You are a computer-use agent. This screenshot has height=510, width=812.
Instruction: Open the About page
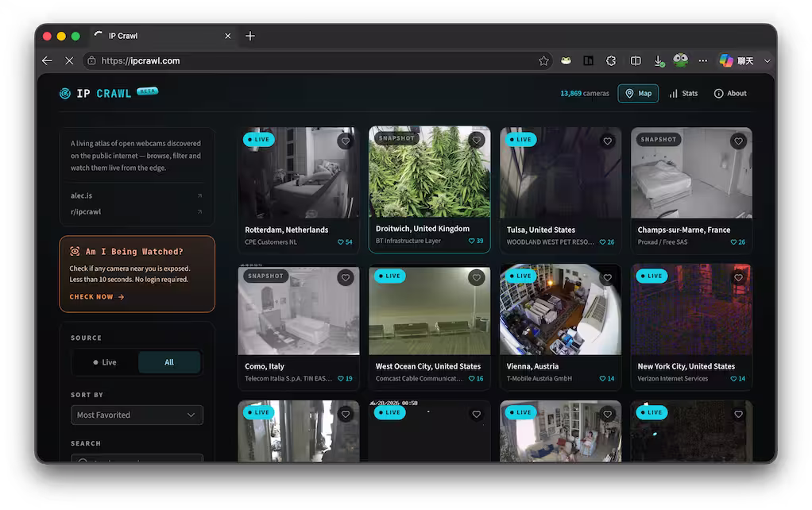[x=730, y=93]
